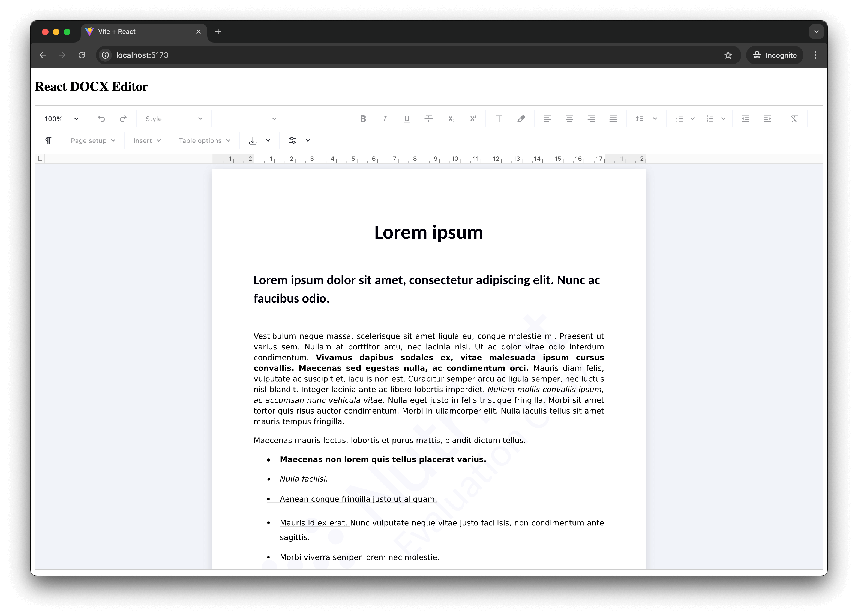Viewport: 858px width, 616px height.
Task: Apply subscript formatting
Action: tap(451, 118)
